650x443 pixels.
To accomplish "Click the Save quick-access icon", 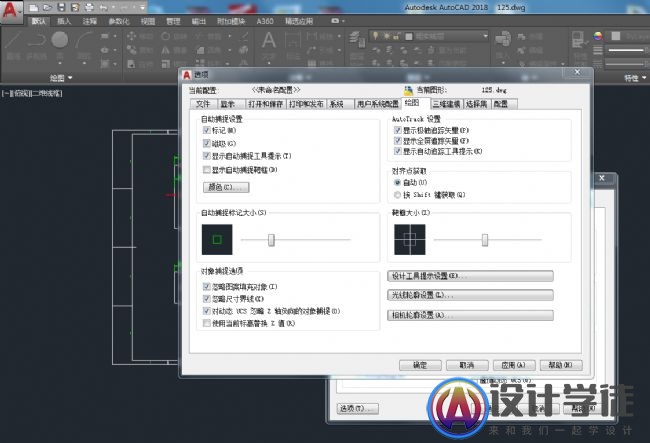I will (x=61, y=7).
